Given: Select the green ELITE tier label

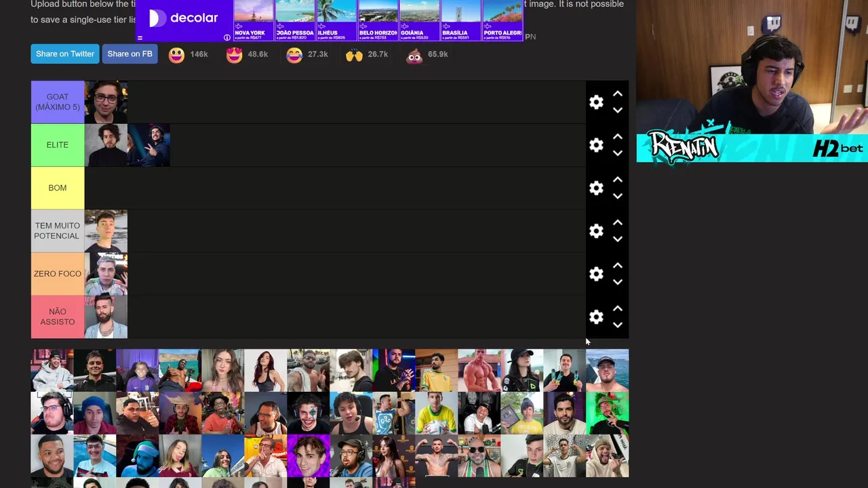Looking at the screenshot, I should click(x=58, y=145).
